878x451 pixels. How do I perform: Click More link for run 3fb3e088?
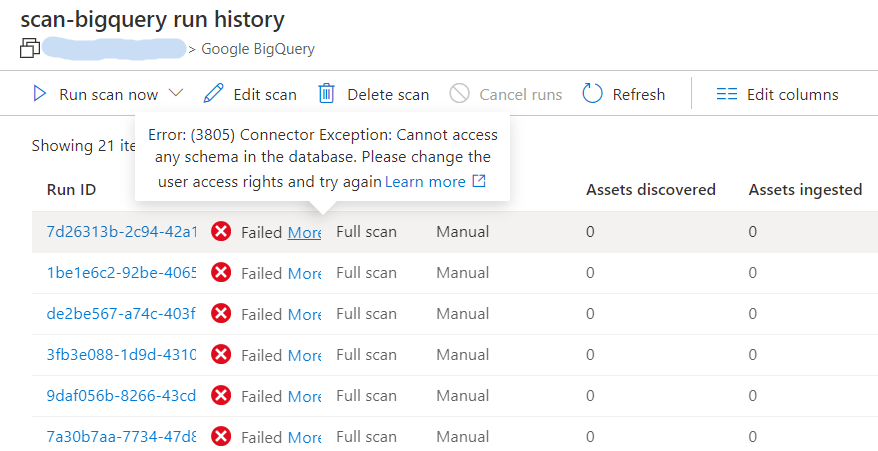[305, 355]
